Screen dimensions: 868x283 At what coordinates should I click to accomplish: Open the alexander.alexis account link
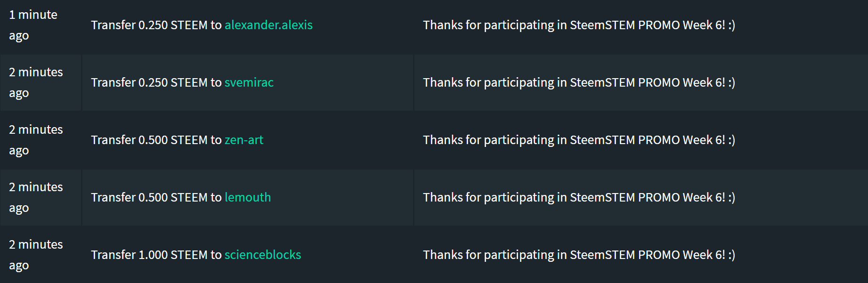click(268, 25)
